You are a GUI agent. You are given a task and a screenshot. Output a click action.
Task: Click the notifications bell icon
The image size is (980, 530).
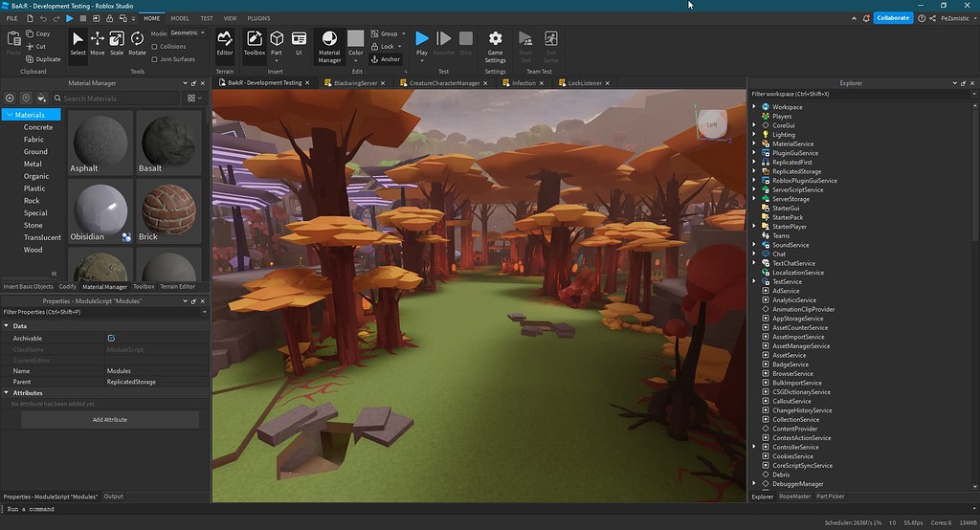866,18
